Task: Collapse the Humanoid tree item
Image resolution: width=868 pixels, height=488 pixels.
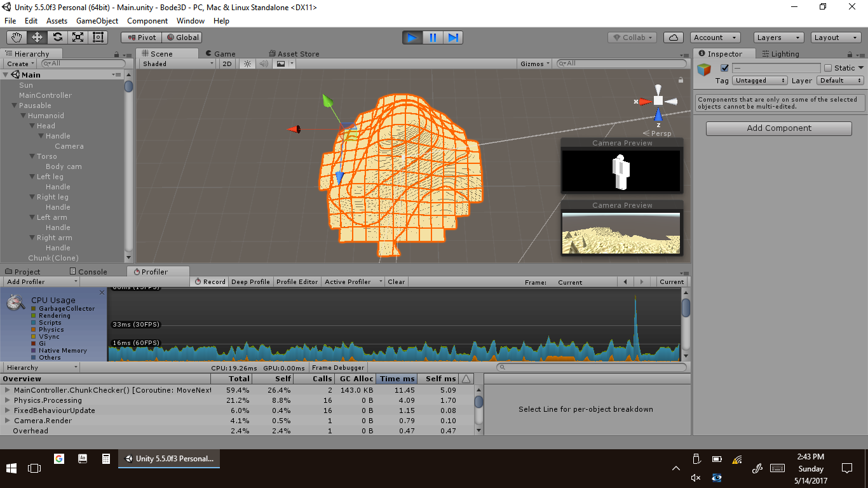Action: click(x=24, y=116)
